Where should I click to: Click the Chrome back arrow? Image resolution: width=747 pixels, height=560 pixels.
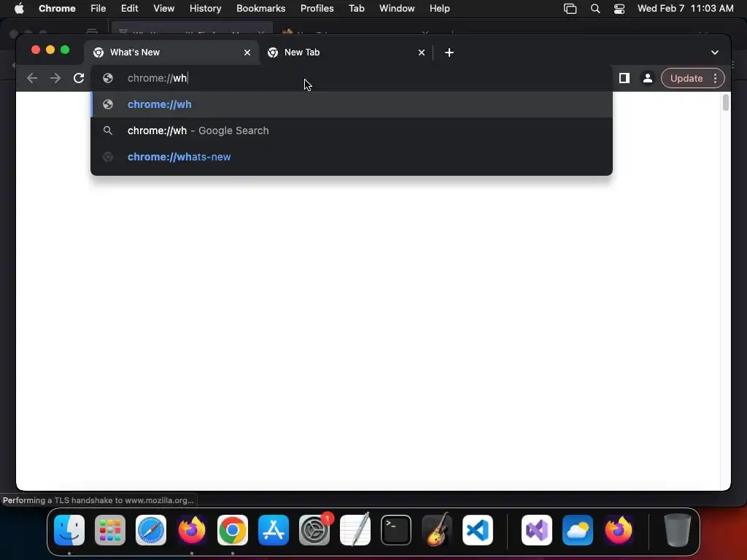click(32, 78)
